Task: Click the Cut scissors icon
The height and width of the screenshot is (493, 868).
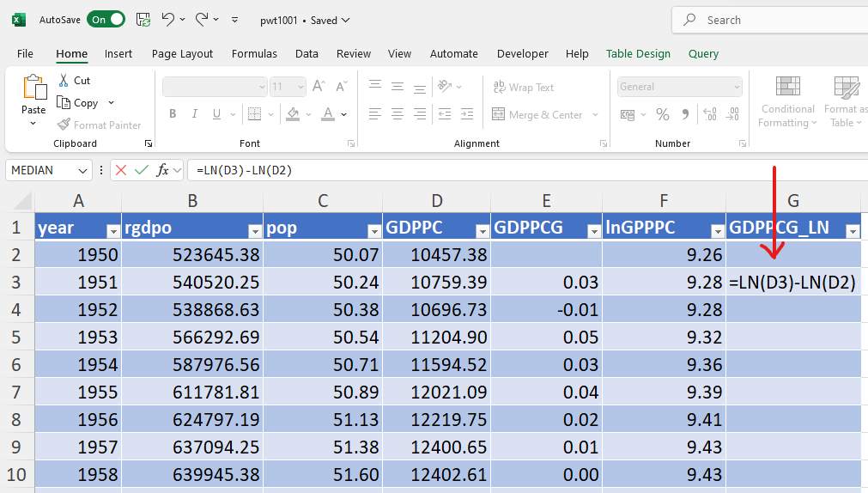Action: (64, 80)
